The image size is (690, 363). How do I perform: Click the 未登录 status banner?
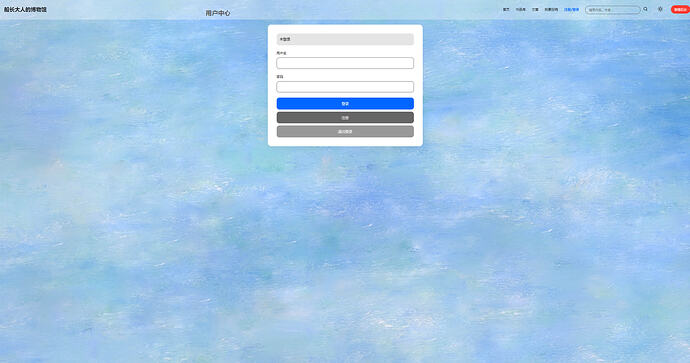coord(345,39)
